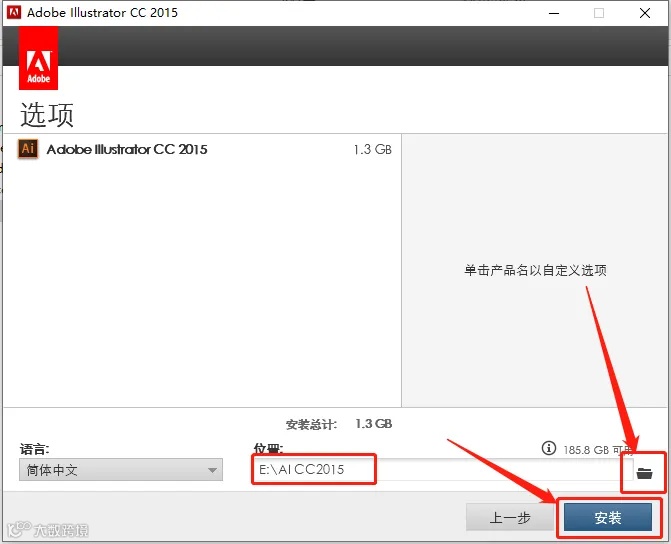The height and width of the screenshot is (544, 671).
Task: Select Adobe Illustrator CC 2015 product row
Action: [202, 149]
